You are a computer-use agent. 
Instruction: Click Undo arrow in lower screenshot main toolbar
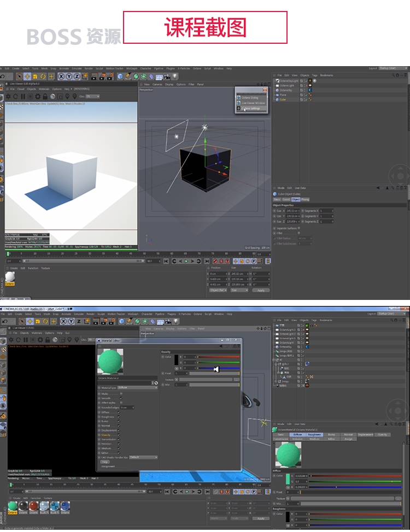click(x=4, y=321)
